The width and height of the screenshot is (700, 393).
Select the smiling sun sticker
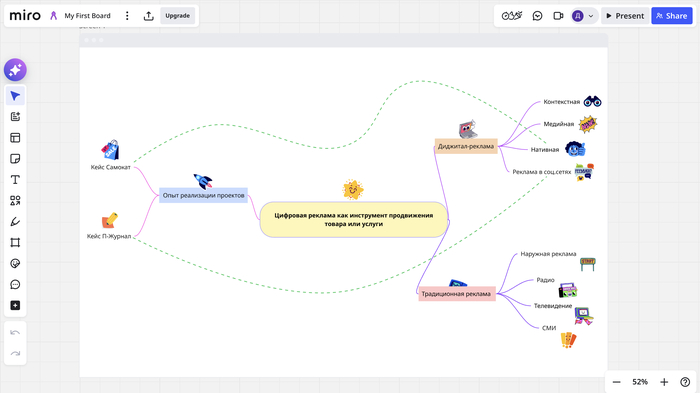tap(353, 190)
